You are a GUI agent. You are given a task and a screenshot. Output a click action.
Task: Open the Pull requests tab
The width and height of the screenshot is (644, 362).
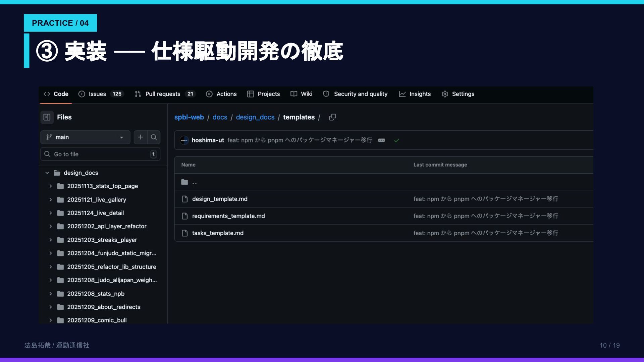pyautogui.click(x=163, y=94)
